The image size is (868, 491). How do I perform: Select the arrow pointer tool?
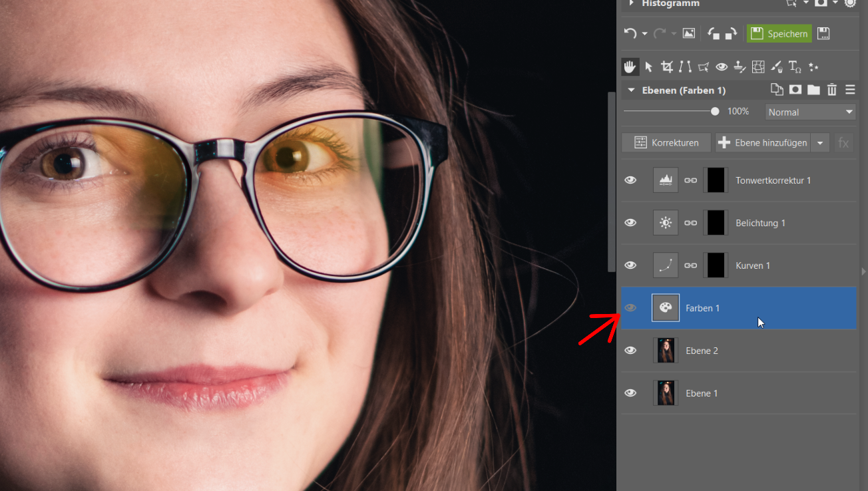(648, 67)
